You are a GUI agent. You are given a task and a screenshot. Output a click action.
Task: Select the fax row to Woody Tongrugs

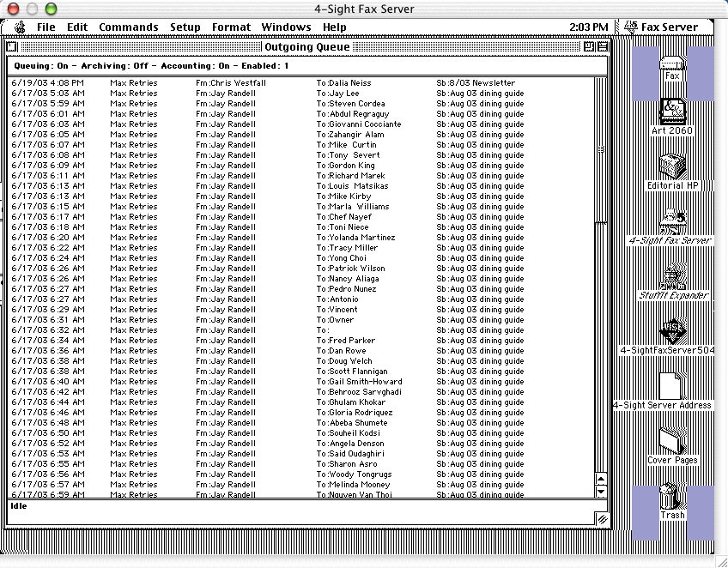300,474
